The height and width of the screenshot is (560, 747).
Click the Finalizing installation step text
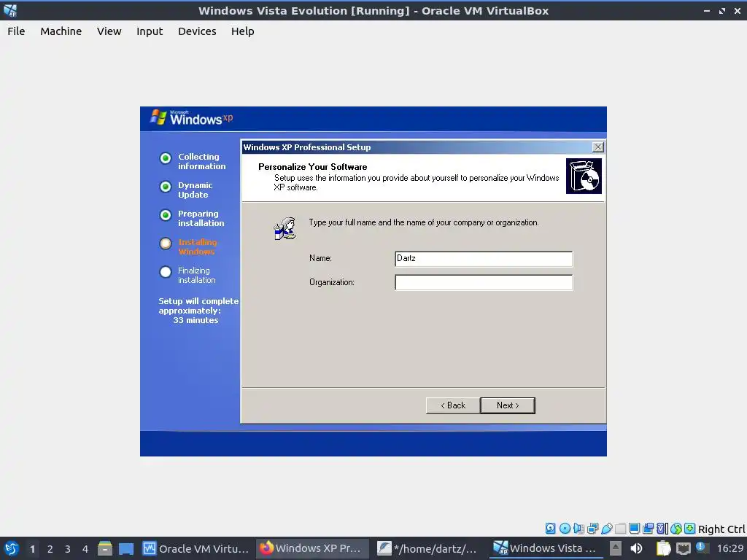[197, 275]
